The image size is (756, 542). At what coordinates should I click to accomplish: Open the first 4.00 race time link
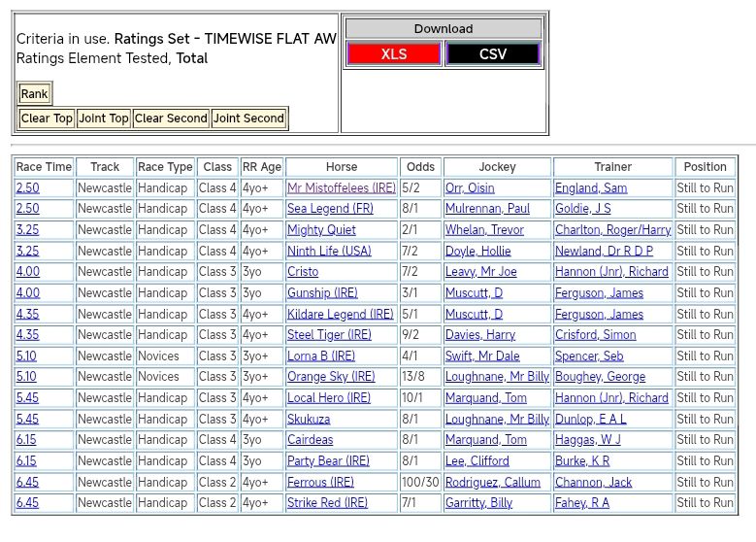(28, 272)
